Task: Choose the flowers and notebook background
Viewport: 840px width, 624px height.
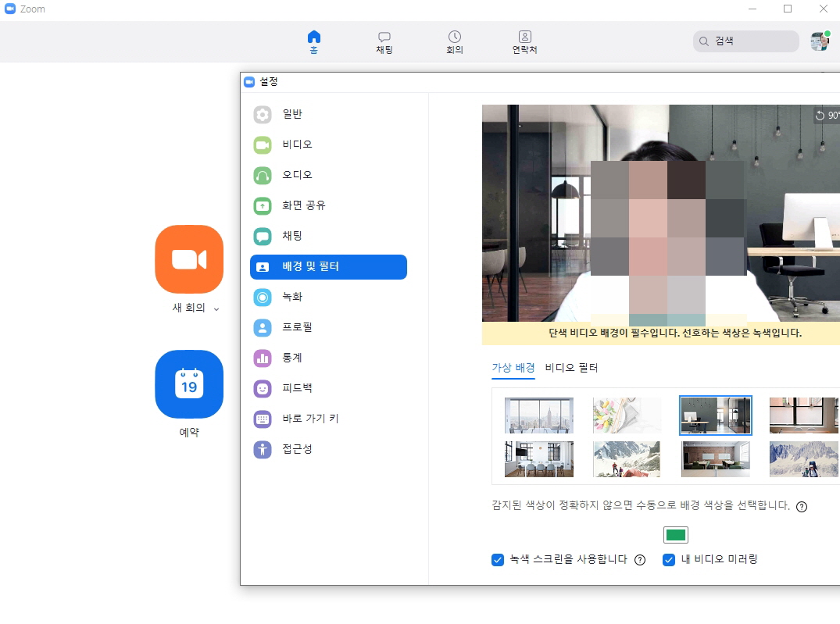Action: [x=627, y=415]
